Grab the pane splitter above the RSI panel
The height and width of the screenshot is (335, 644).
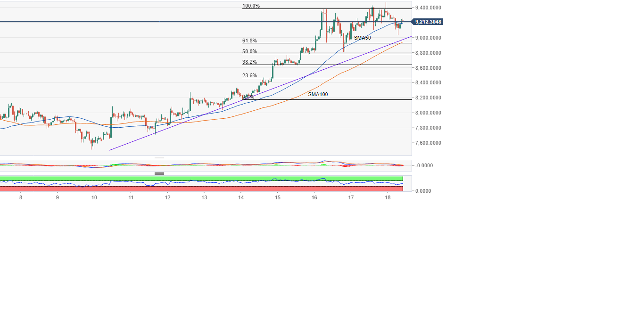click(159, 173)
